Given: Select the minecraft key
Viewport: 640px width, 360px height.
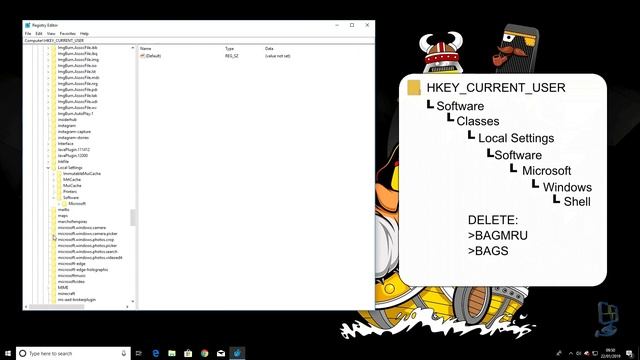Looking at the screenshot, I should [x=66, y=293].
